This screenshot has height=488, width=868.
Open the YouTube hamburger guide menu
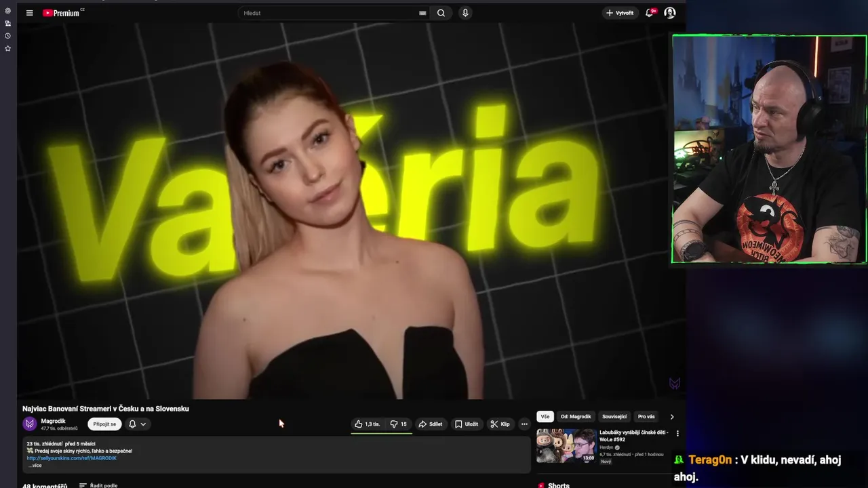click(29, 13)
